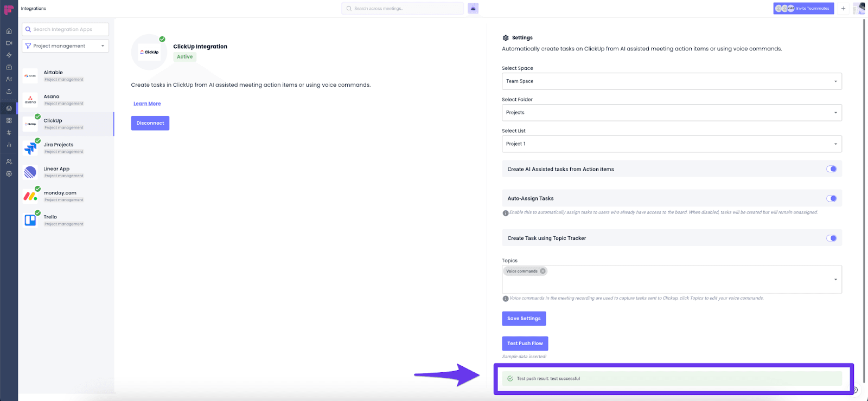Click the Search Integration Apps field
Viewport: 868px width, 401px height.
[65, 29]
